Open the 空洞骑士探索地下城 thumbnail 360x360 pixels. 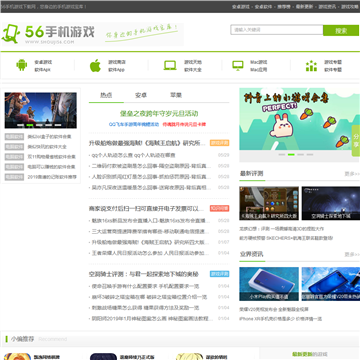(x=331, y=203)
